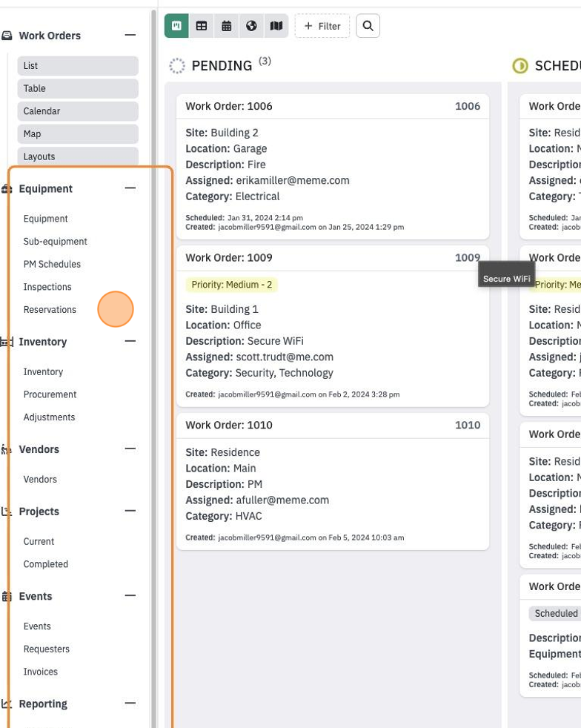
Task: Open the Map menu item
Action: tap(78, 134)
